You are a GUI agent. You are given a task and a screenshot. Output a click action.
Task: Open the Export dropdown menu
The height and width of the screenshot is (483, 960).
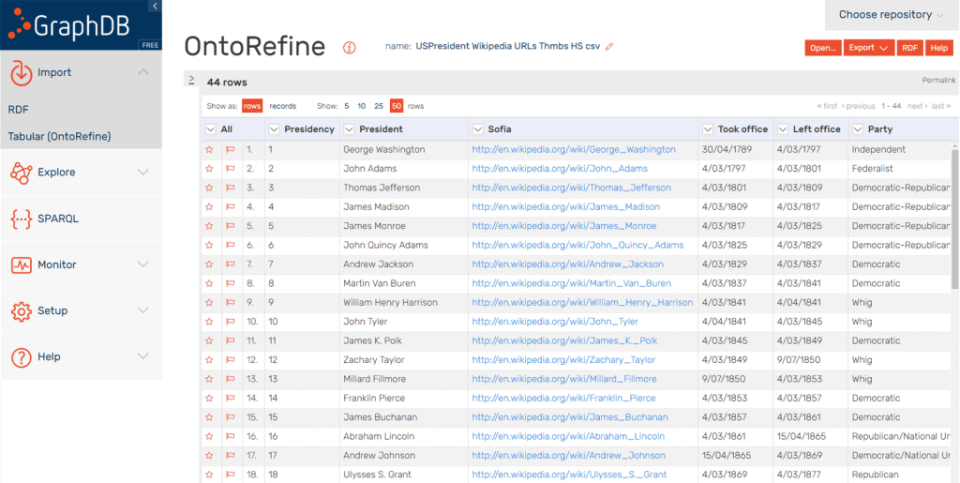[868, 48]
